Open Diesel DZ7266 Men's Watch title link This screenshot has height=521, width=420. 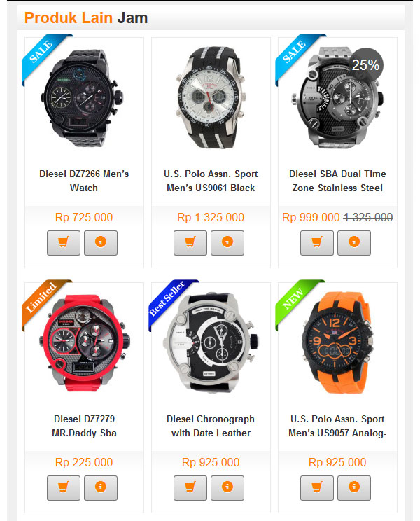[x=84, y=181]
